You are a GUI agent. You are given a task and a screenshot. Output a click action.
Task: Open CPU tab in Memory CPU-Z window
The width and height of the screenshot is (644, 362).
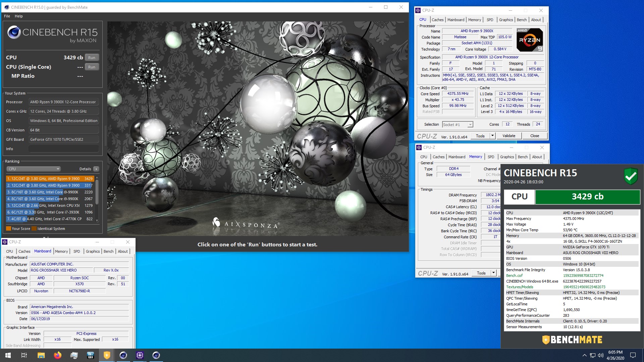click(424, 157)
